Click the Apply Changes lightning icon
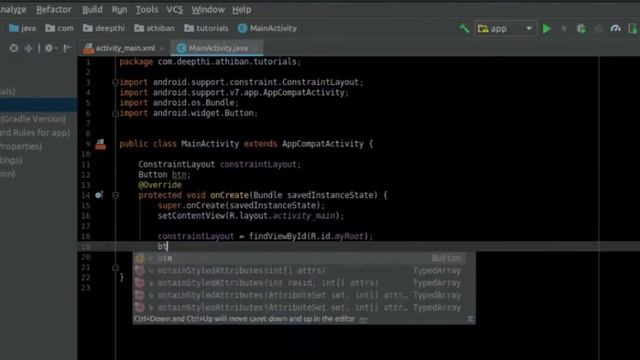The width and height of the screenshot is (640, 360). pyautogui.click(x=564, y=29)
